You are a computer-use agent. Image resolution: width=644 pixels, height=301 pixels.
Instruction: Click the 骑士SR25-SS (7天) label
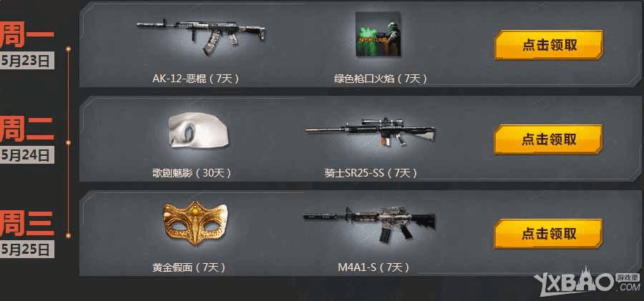[x=371, y=173]
